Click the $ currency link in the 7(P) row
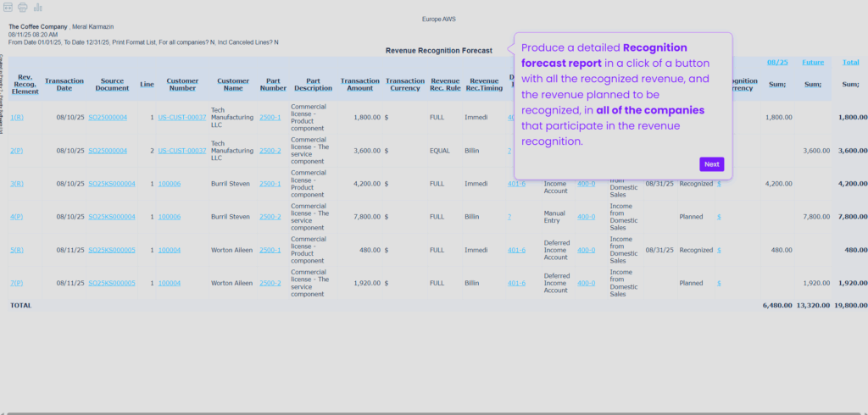The width and height of the screenshot is (868, 415). point(719,284)
